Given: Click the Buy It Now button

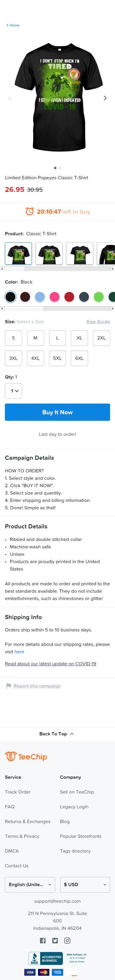Looking at the screenshot, I should (x=57, y=412).
